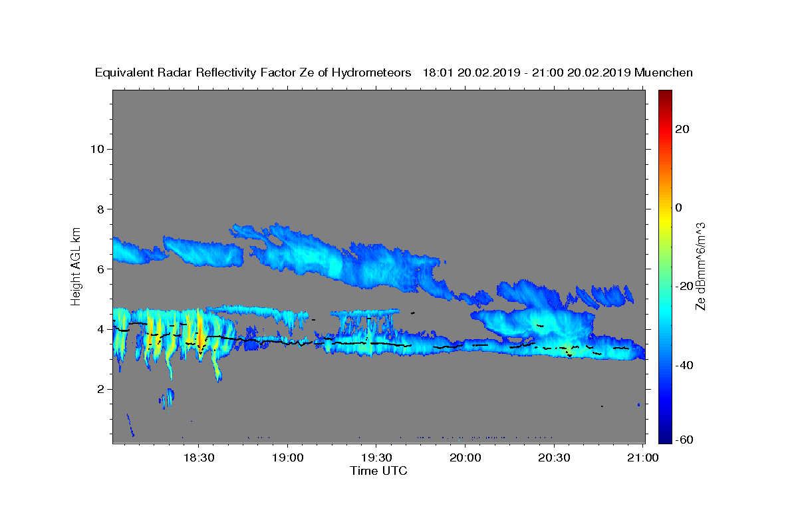Click the colorbar label '20'

[x=683, y=129]
